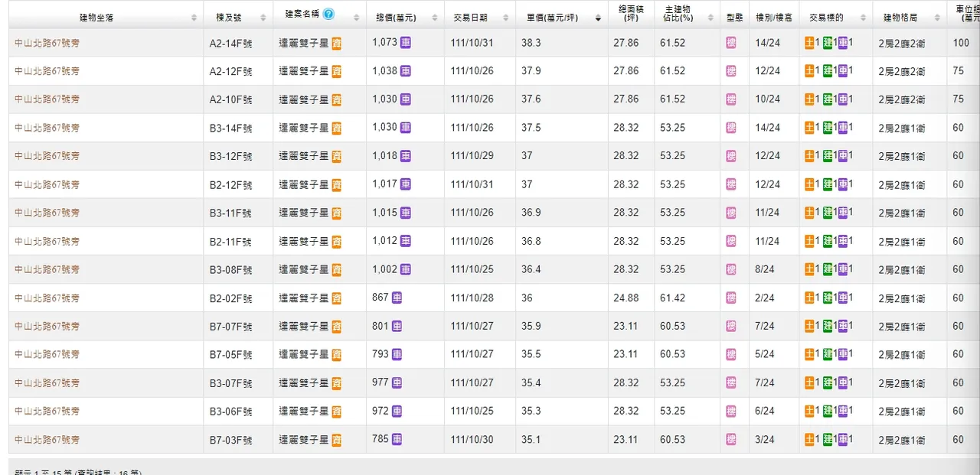Click purple 車 icon beside 867 price
The width and height of the screenshot is (980, 475).
click(397, 298)
